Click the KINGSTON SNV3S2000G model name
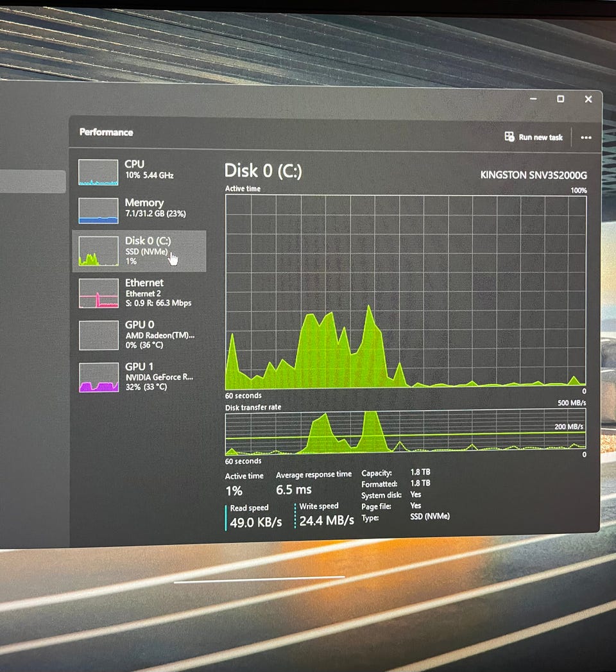 (x=533, y=175)
